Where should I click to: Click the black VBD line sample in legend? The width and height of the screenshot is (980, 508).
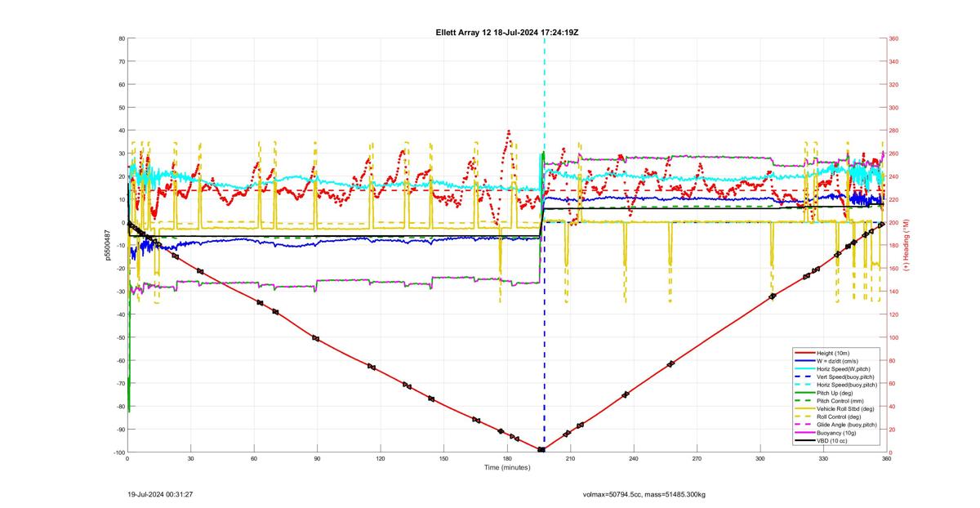click(804, 440)
